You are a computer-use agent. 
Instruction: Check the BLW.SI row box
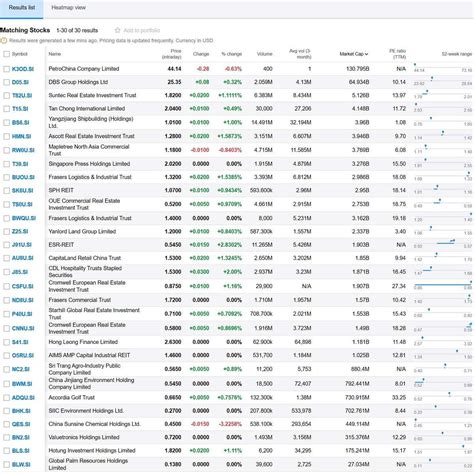pyautogui.click(x=6, y=464)
